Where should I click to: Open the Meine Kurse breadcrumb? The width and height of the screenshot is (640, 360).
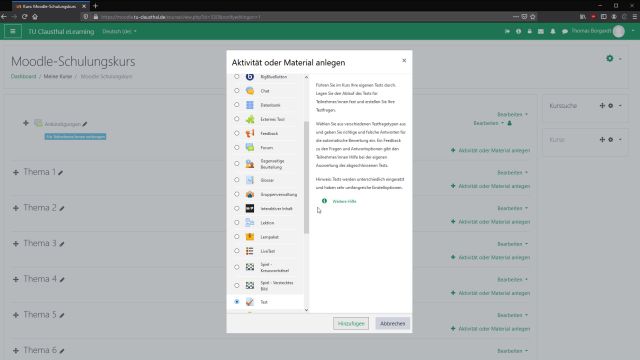click(58, 76)
